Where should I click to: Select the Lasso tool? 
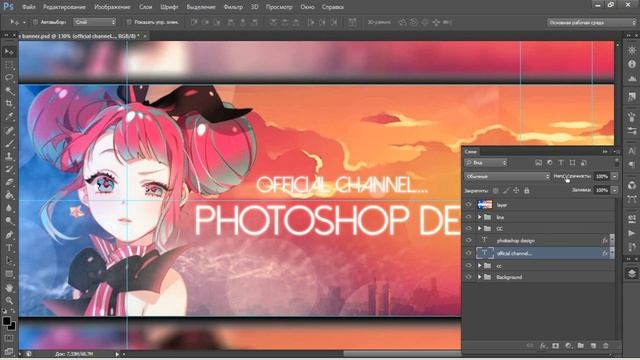coord(9,78)
